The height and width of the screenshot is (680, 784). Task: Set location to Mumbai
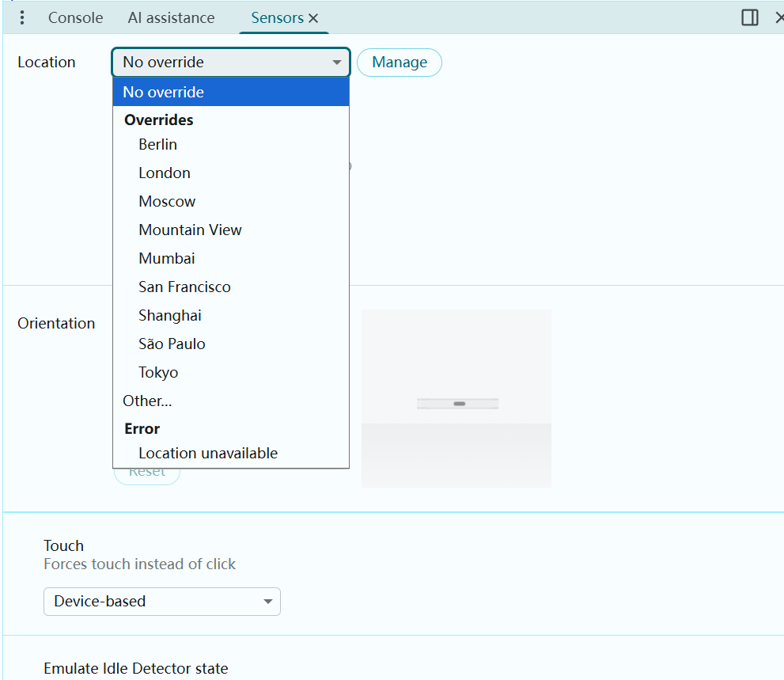167,258
